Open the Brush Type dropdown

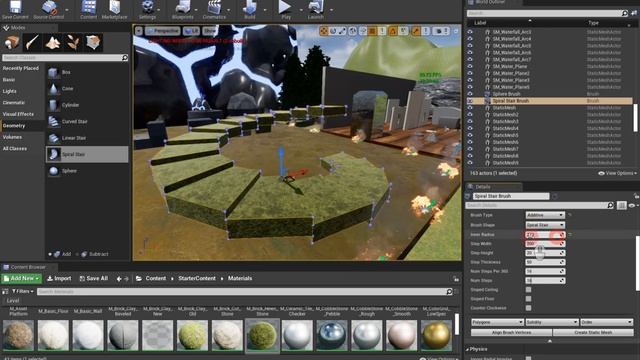pos(545,215)
